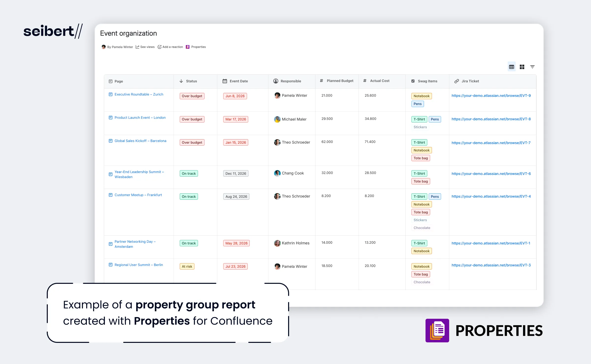Screen dimensions: 591x364
Task: Click the hash icon in Planned Budget header
Action: (321, 81)
